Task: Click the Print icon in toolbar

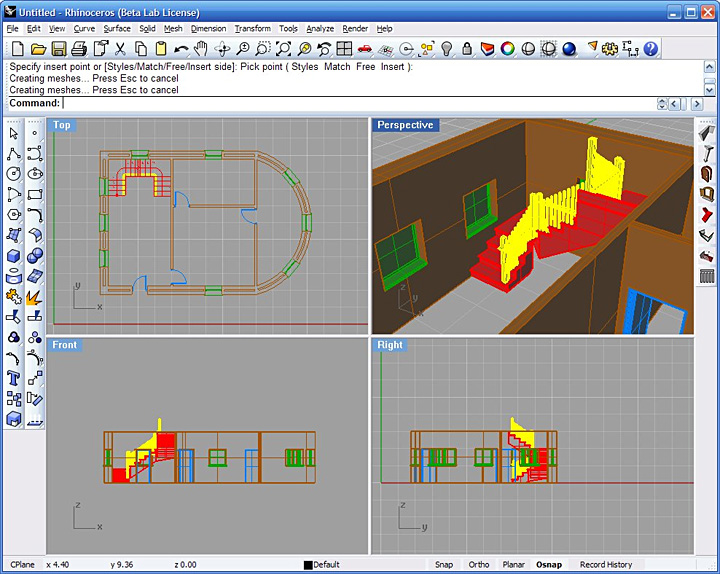Action: coord(79,49)
